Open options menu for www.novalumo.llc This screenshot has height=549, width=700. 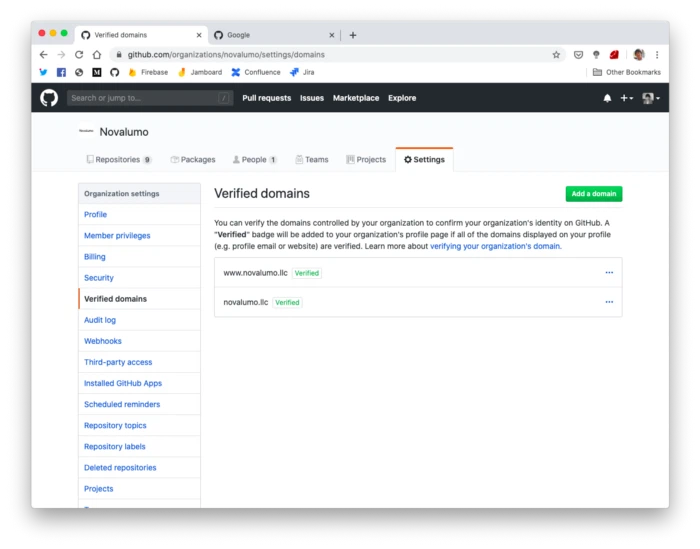tap(609, 272)
